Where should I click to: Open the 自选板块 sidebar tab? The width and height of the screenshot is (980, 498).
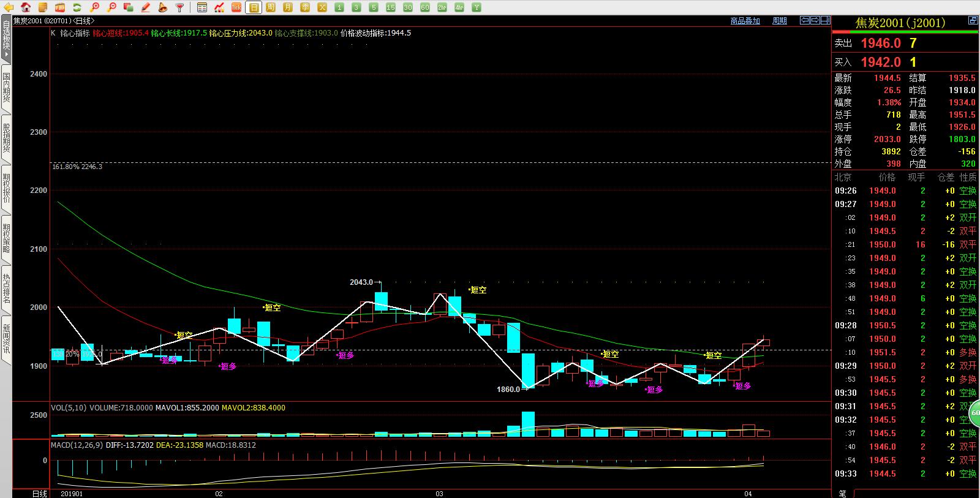click(x=6, y=39)
